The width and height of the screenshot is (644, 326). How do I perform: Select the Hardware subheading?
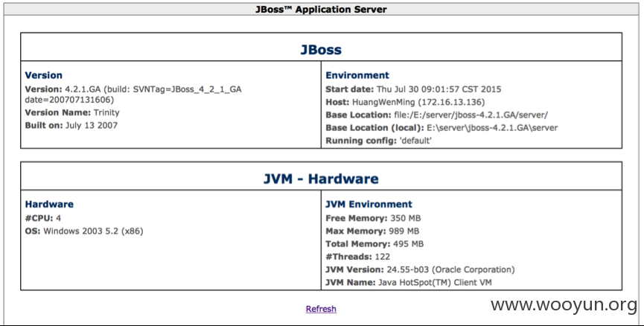tap(49, 204)
